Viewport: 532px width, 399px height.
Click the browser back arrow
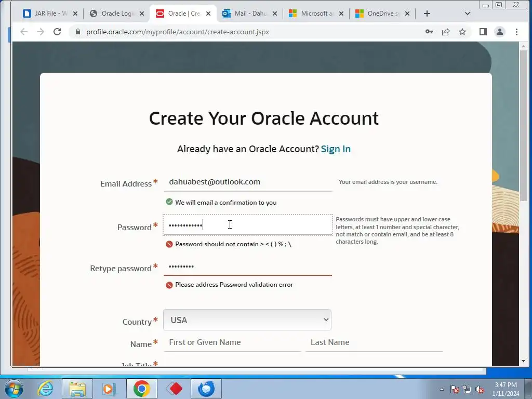point(24,32)
